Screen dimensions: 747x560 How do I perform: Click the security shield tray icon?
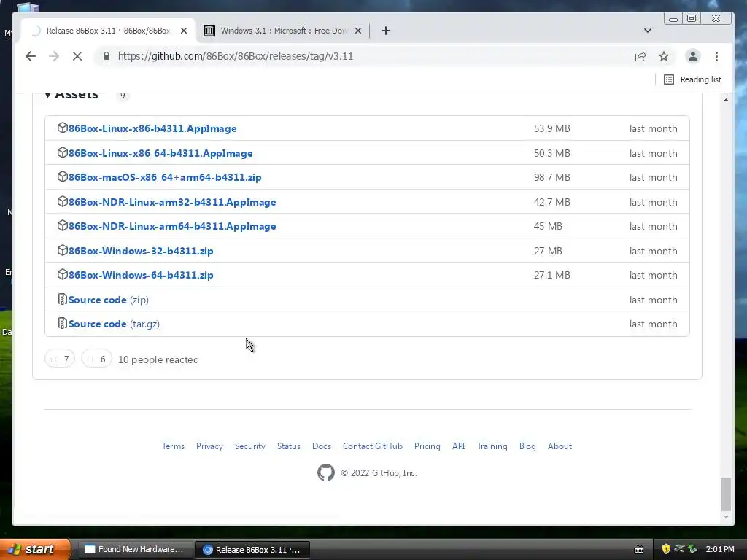(666, 549)
